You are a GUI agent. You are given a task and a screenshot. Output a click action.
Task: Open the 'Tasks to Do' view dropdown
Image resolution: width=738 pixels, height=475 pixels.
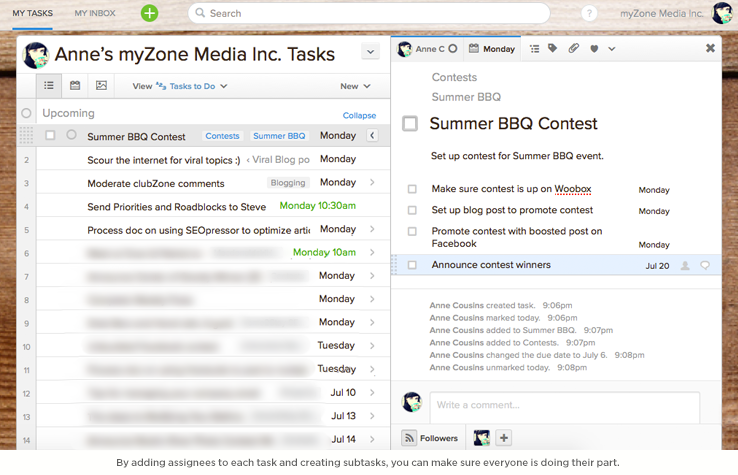tap(192, 86)
